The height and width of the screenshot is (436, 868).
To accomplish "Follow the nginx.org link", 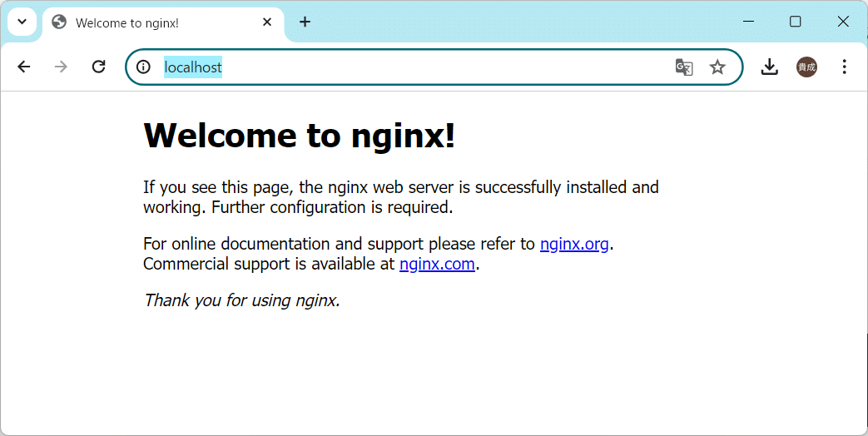I will click(x=574, y=244).
